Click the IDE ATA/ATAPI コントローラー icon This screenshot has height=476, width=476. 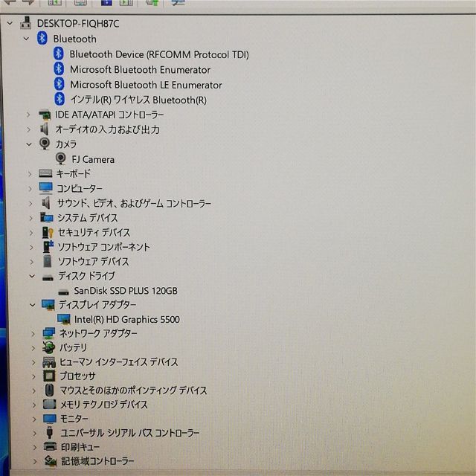point(45,115)
